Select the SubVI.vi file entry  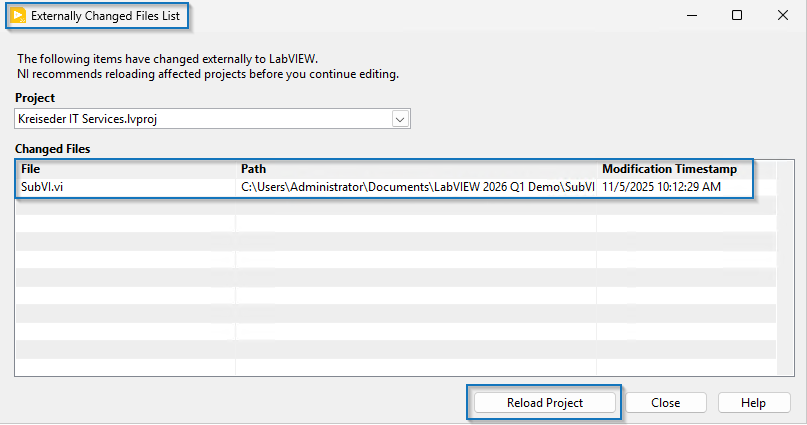pos(40,187)
